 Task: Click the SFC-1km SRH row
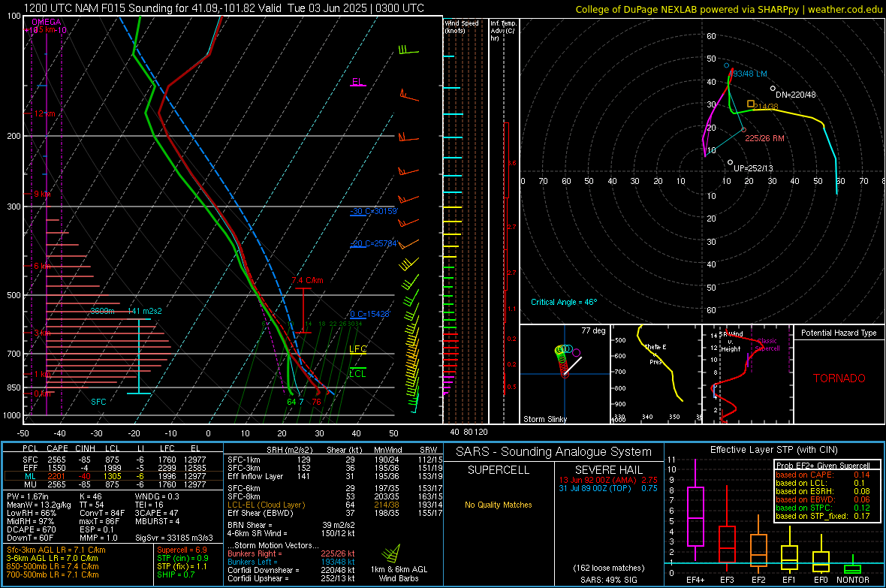(x=335, y=460)
